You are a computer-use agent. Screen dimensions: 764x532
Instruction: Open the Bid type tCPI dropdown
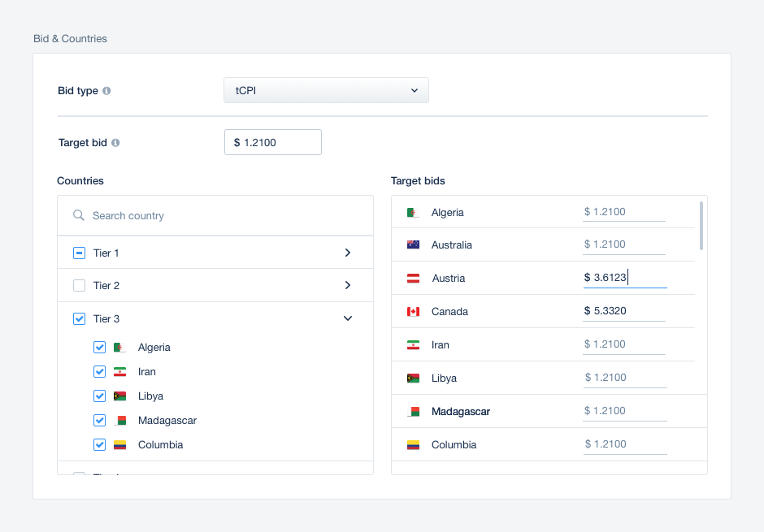pyautogui.click(x=326, y=90)
